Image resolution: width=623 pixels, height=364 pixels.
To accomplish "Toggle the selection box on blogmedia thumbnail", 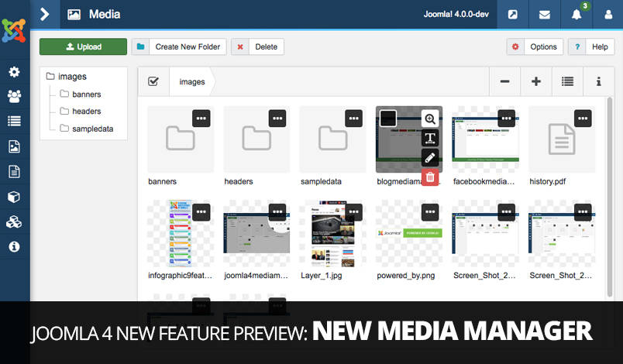I will tap(387, 118).
